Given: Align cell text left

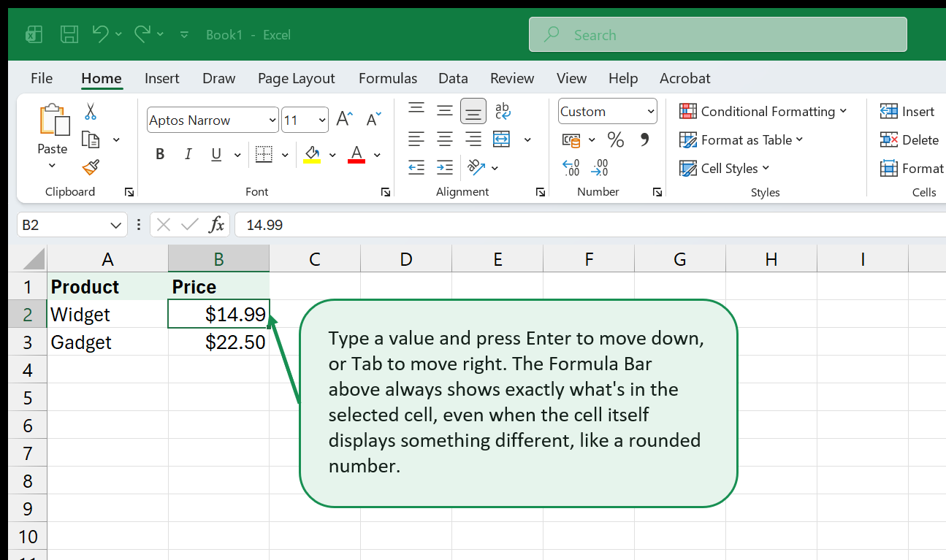Looking at the screenshot, I should click(416, 139).
